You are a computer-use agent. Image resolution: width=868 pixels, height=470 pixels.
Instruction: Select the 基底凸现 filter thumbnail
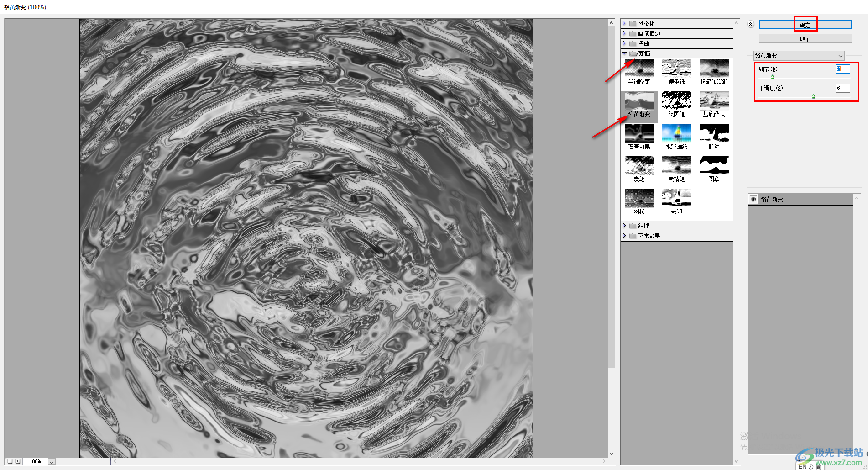714,105
